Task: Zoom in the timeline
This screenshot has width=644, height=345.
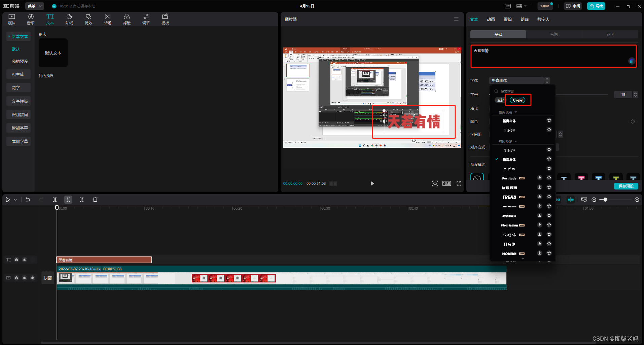Action: (637, 200)
